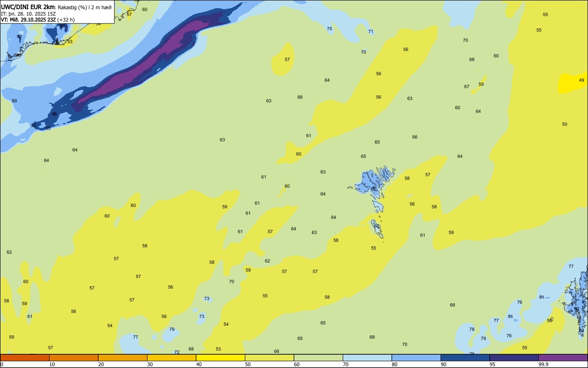The width and height of the screenshot is (588, 368).
Task: Click the 0–10 dark orange legend swatch
Action: click(x=25, y=357)
